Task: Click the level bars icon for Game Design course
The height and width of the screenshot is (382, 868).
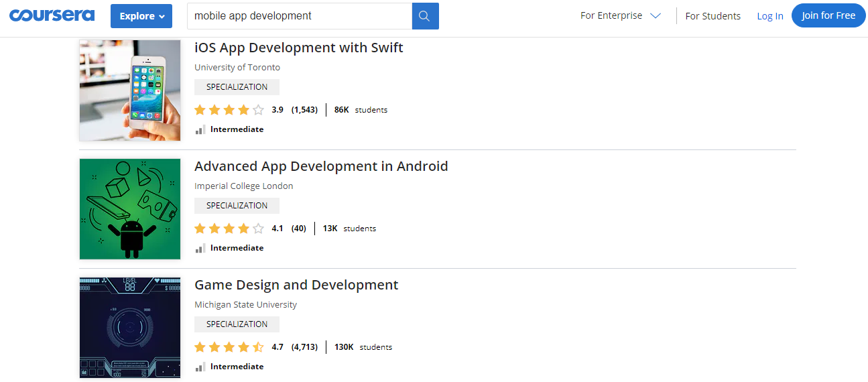Action: [200, 367]
